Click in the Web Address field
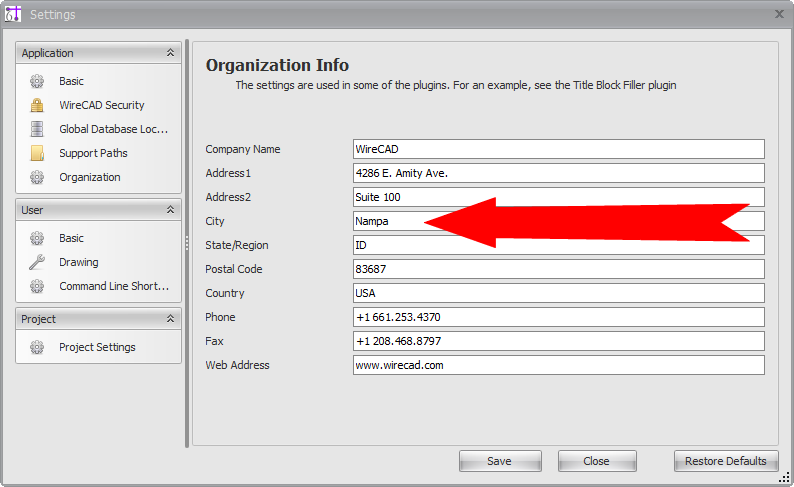Screen dimensions: 794x487 pyautogui.click(x=559, y=365)
